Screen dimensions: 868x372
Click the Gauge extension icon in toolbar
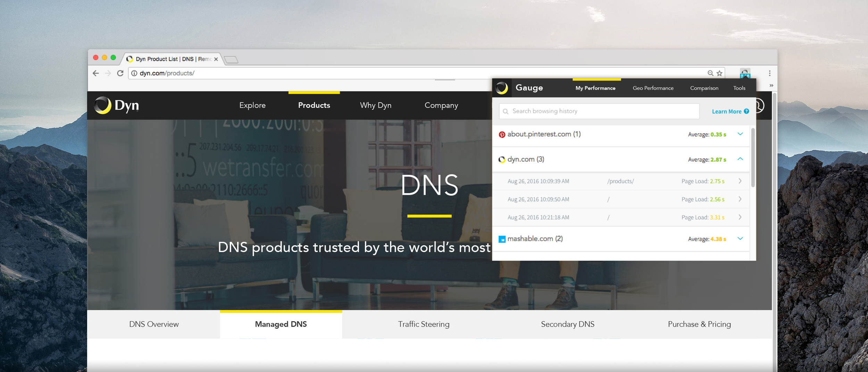pos(745,73)
